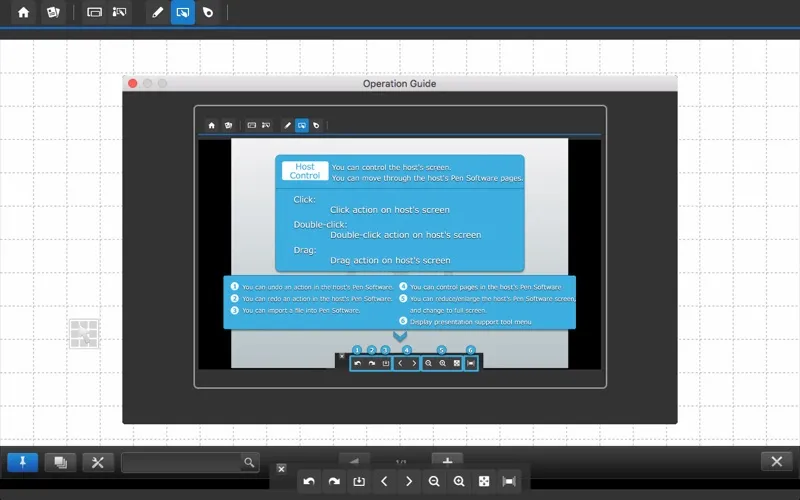This screenshot has height=500, width=800.
Task: Open presentation support tool menu icon
Action: coord(509,482)
